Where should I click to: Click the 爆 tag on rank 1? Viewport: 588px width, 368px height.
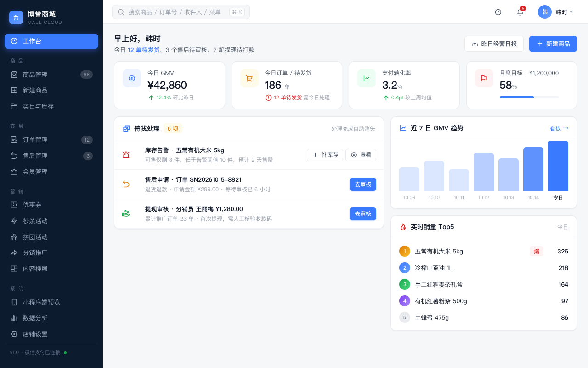tap(537, 251)
